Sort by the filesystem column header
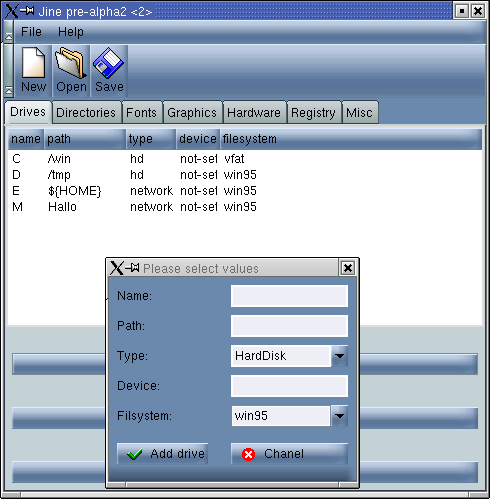490x499 pixels. click(x=351, y=139)
